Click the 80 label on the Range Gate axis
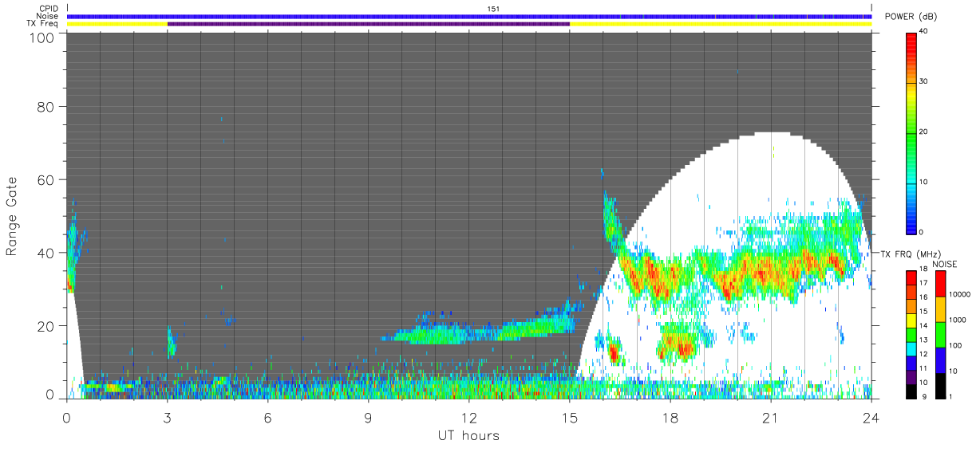The height and width of the screenshot is (452, 980). click(45, 106)
